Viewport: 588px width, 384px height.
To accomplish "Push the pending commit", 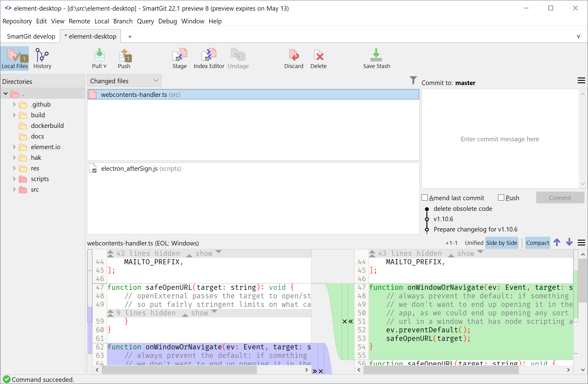I will 124,58.
